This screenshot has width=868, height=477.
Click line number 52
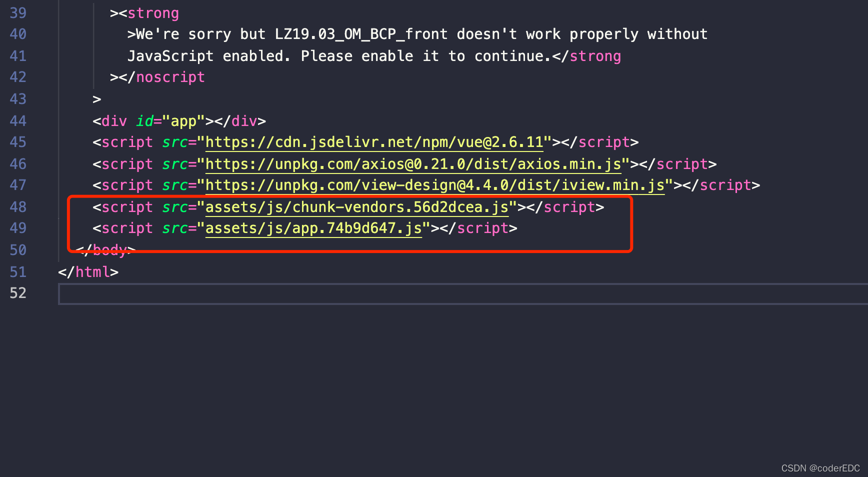click(x=18, y=293)
